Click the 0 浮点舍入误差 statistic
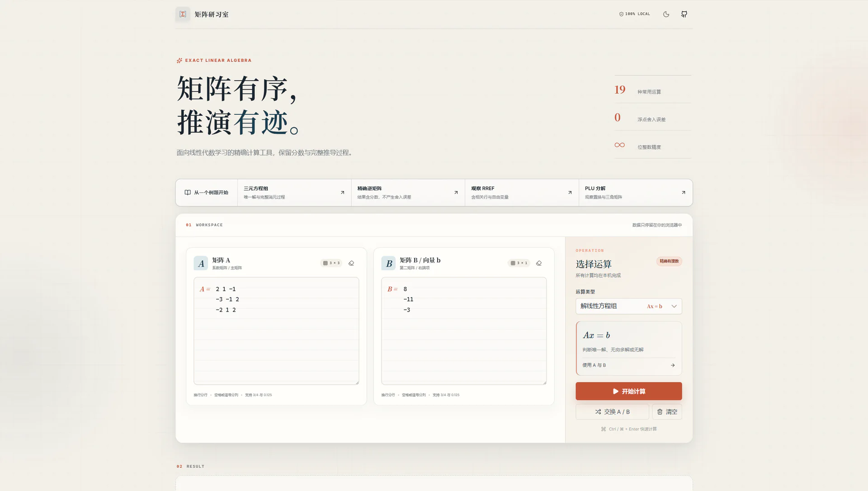The height and width of the screenshot is (491, 868). point(652,117)
